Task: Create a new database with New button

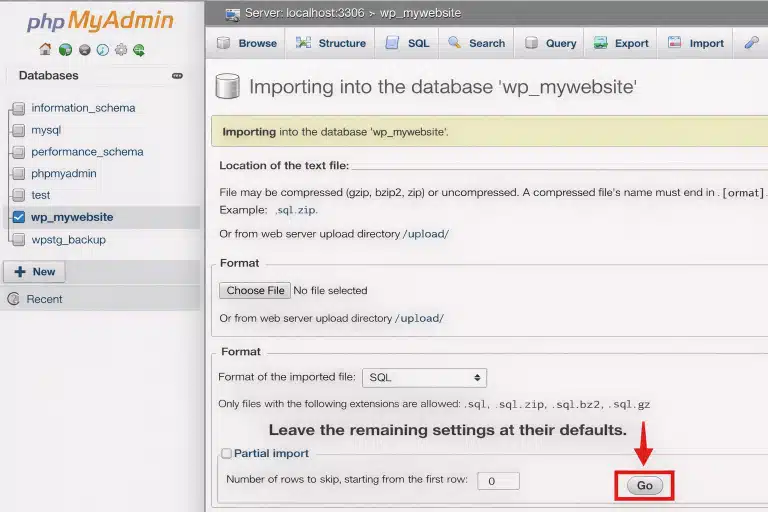Action: coord(34,272)
